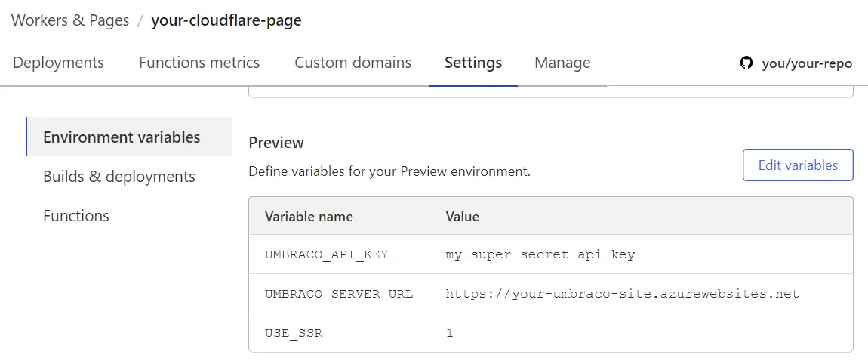Select the Custom domains tab

(x=352, y=63)
